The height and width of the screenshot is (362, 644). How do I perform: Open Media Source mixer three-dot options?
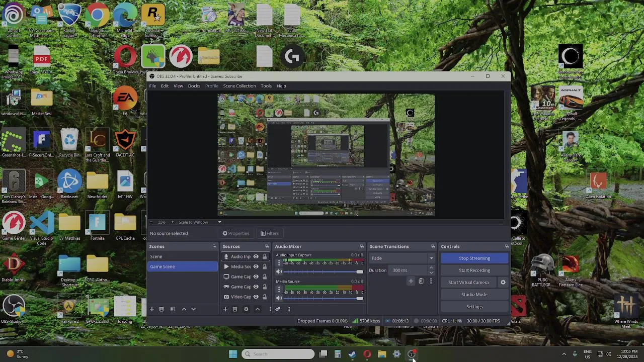(x=279, y=290)
